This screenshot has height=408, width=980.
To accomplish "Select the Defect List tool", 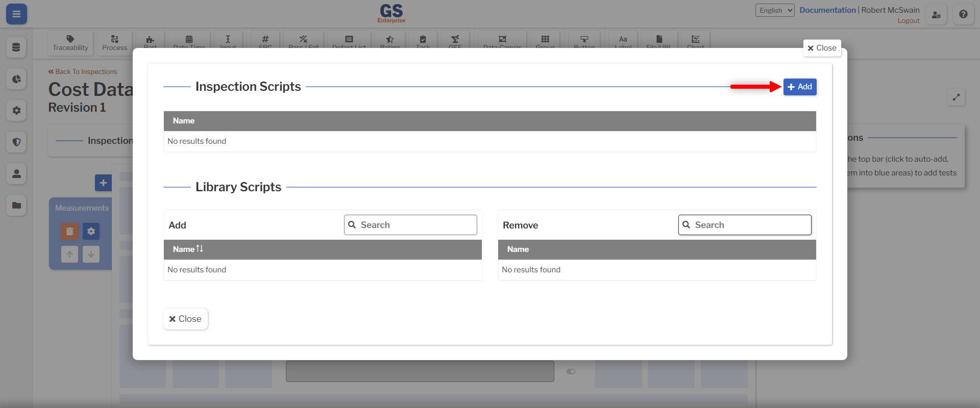I will pos(349,41).
